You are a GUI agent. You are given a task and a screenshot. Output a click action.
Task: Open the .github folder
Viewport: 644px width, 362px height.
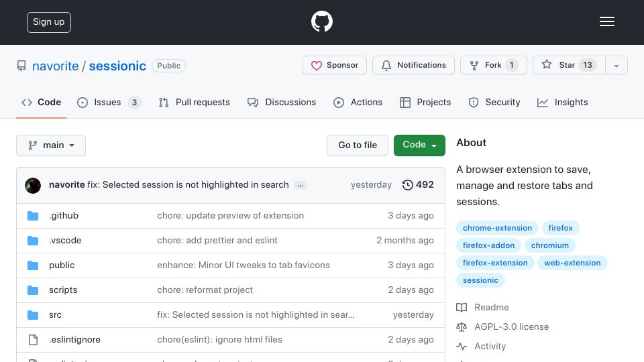pos(64,215)
